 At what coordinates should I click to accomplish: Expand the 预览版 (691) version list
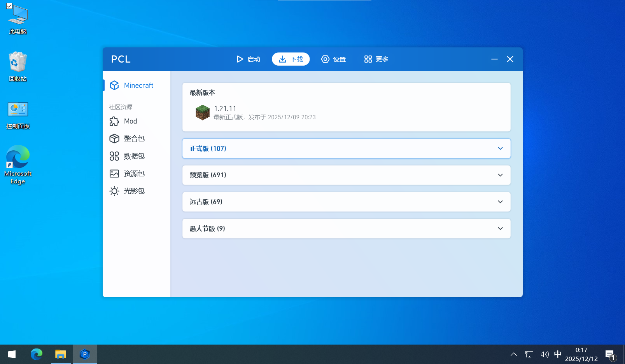(346, 175)
